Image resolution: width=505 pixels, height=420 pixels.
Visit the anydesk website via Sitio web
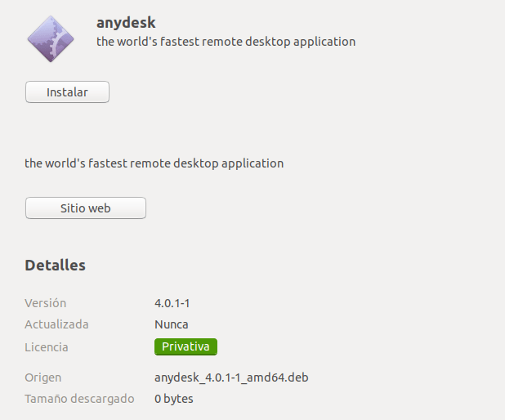(86, 208)
